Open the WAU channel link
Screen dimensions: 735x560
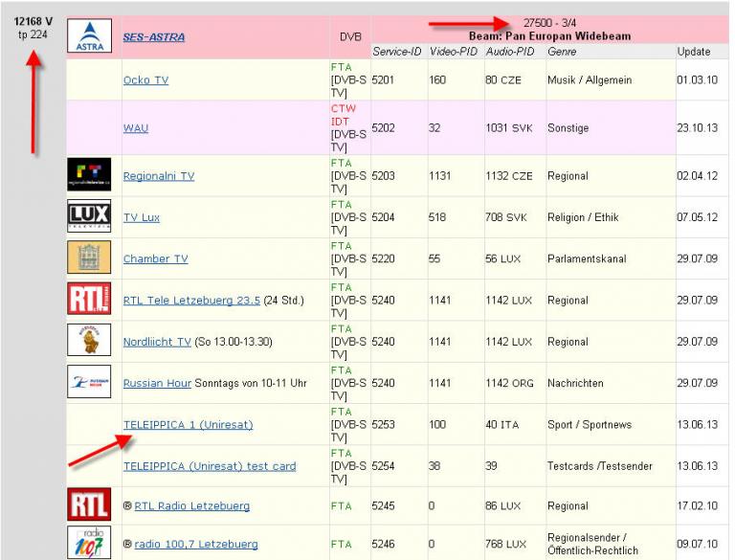[x=135, y=127]
